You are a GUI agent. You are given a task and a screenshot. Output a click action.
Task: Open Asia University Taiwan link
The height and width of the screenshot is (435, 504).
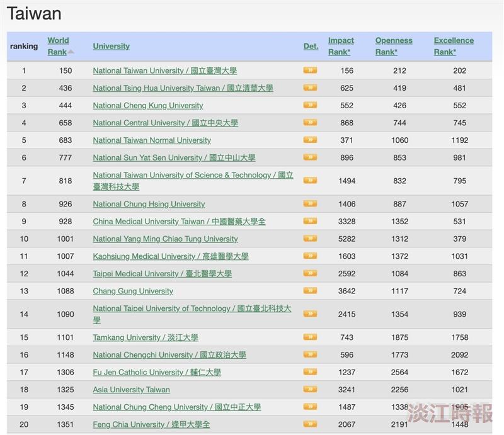click(131, 390)
